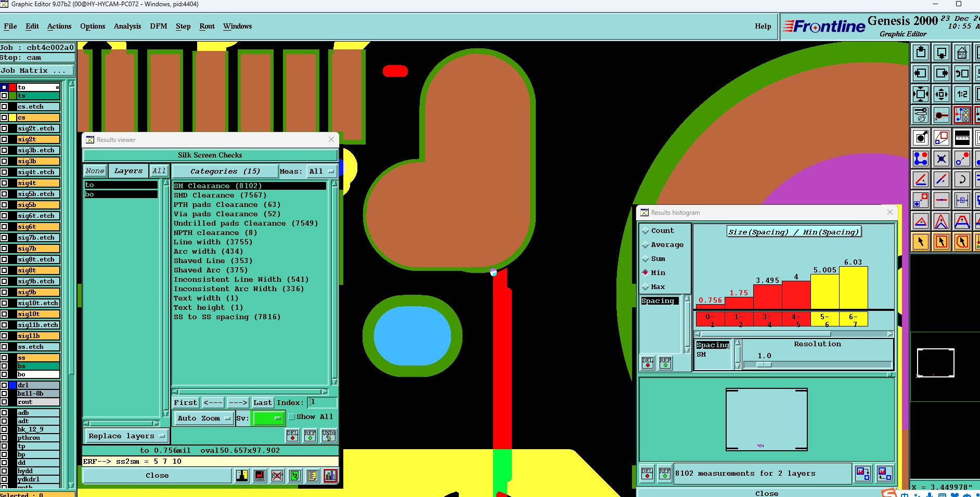Image resolution: width=980 pixels, height=497 pixels.
Task: Select the Sum radio option
Action: pos(654,259)
